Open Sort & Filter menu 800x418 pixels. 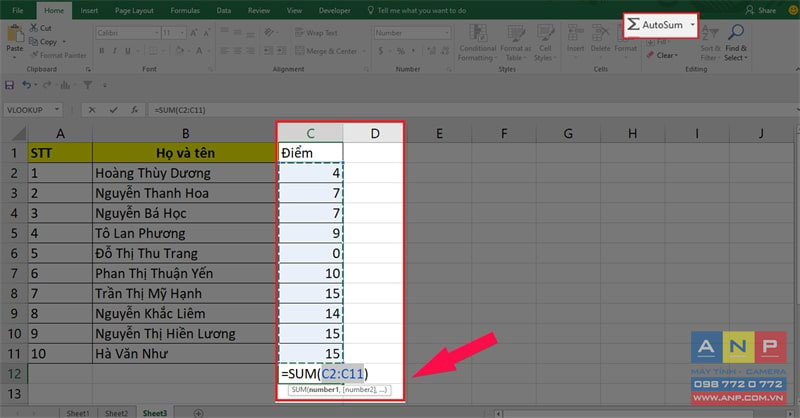tap(710, 43)
